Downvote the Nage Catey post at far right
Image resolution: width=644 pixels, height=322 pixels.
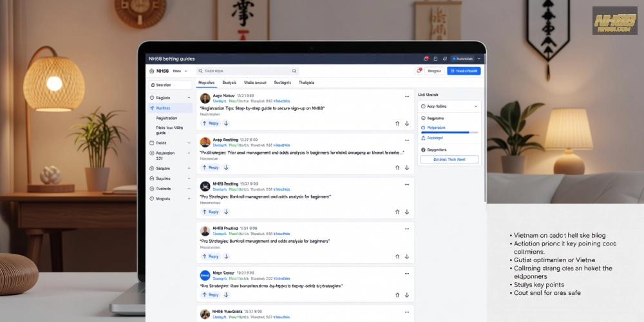pos(407,295)
